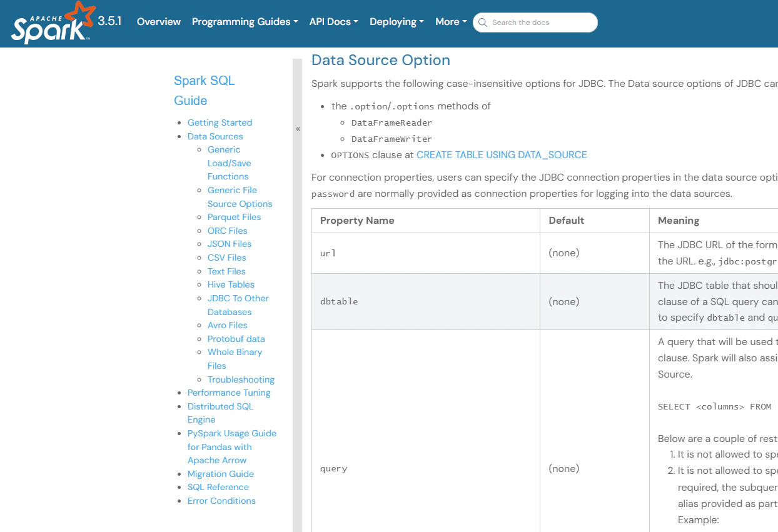This screenshot has height=532, width=778.
Task: Expand the More menu
Action: pyautogui.click(x=451, y=22)
